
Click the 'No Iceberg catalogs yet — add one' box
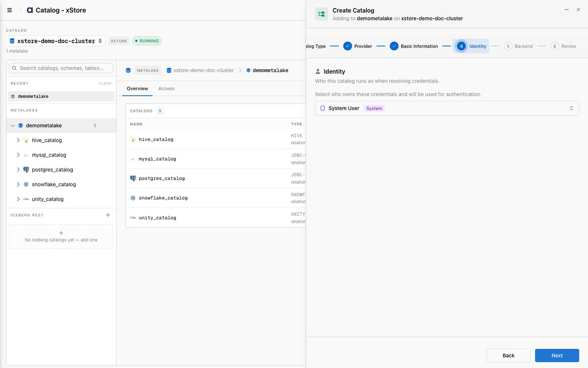coord(61,237)
